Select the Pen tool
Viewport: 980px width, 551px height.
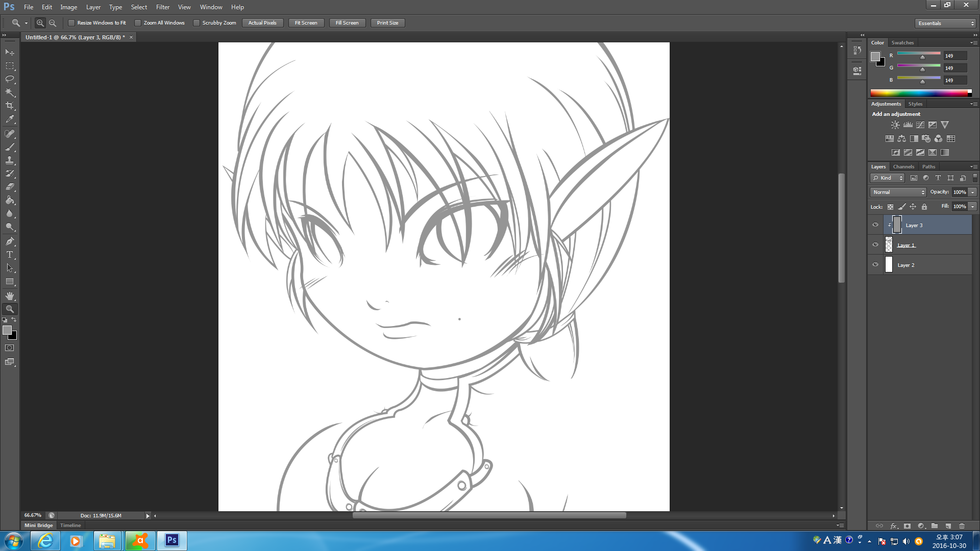10,241
